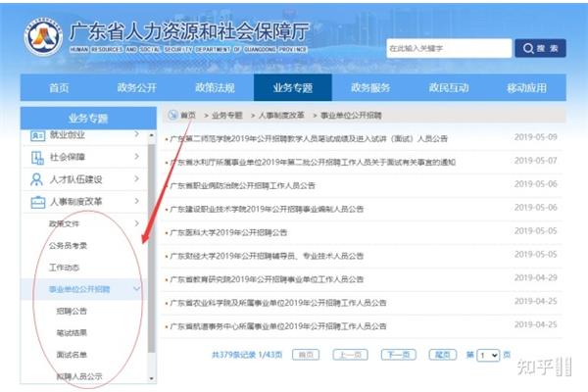Image resolution: width=588 pixels, height=392 pixels.
Task: Open the 广东医科大学2019年公开招聘公告 link
Action: [228, 232]
